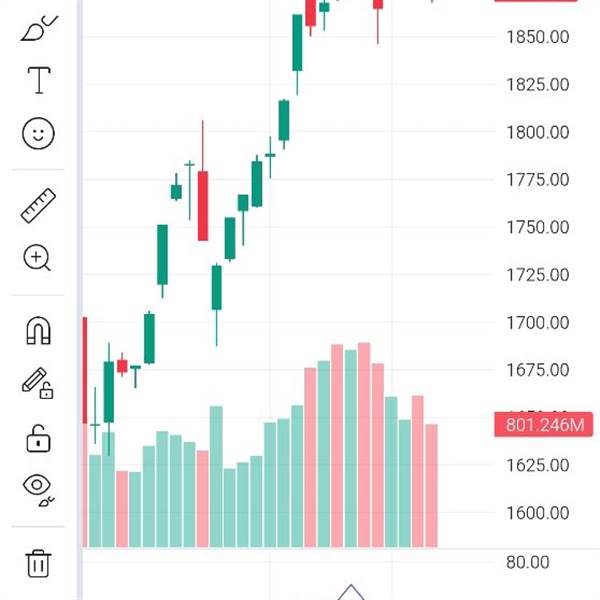The height and width of the screenshot is (600, 600).
Task: Select the highest pink volume bar
Action: pos(364,445)
